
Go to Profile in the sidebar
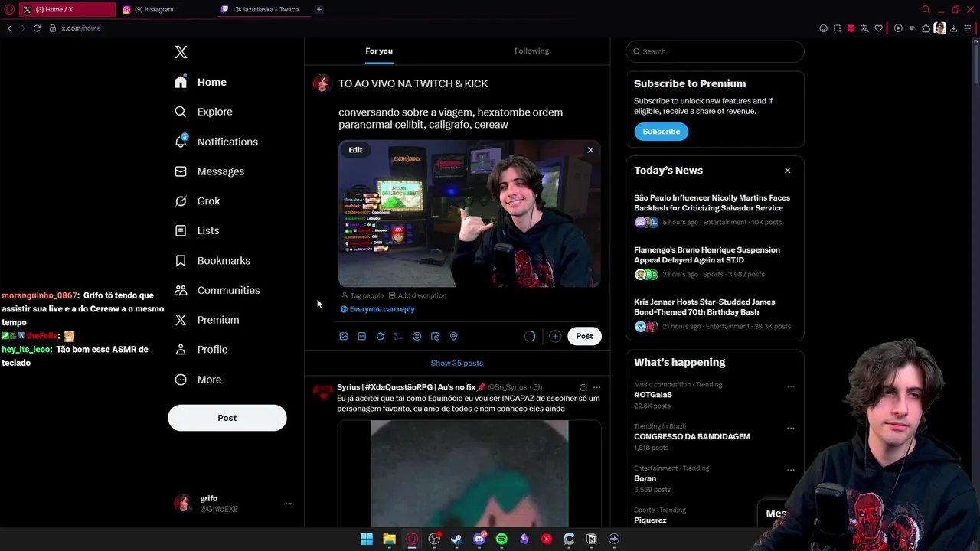201,350
